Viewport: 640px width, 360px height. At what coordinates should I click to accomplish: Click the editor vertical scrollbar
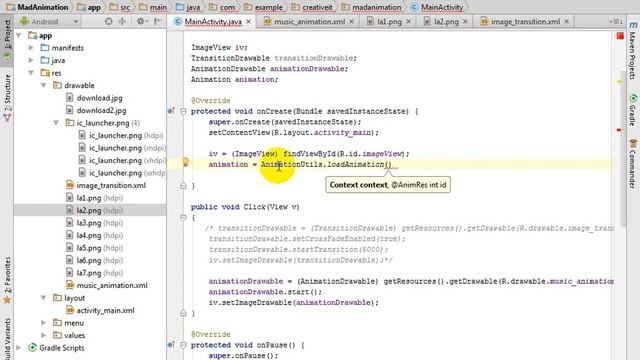point(623,149)
